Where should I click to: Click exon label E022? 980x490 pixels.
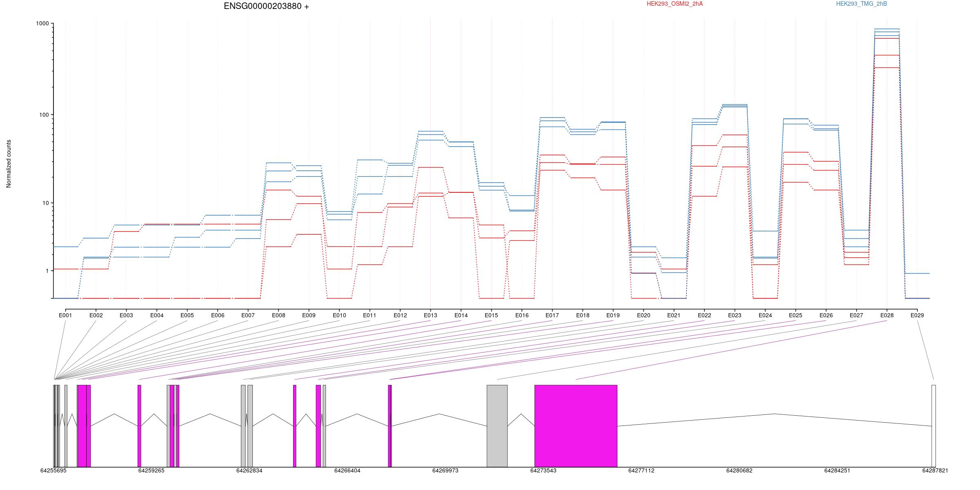[704, 315]
